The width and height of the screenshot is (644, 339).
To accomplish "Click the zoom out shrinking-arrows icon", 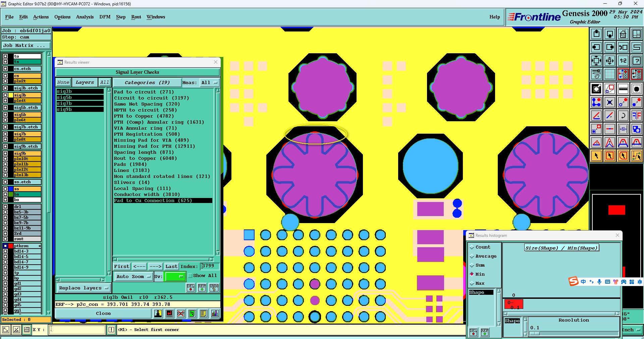I will tap(610, 61).
